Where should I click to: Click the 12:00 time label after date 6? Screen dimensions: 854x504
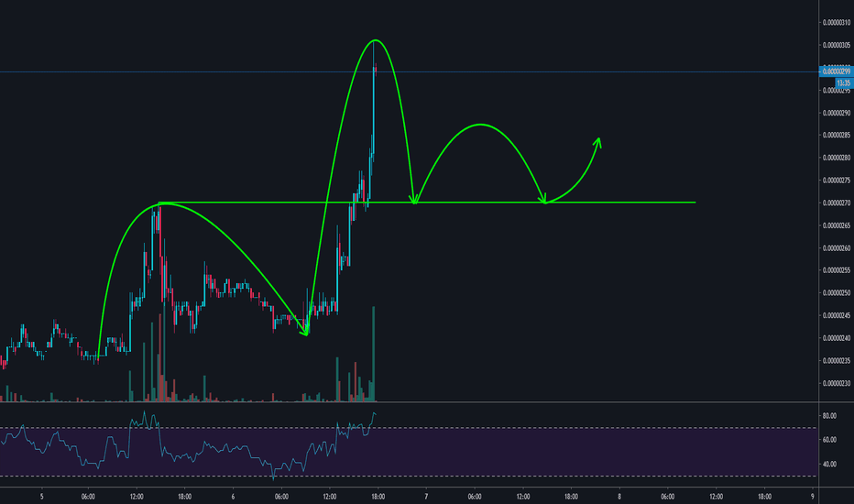330,497
